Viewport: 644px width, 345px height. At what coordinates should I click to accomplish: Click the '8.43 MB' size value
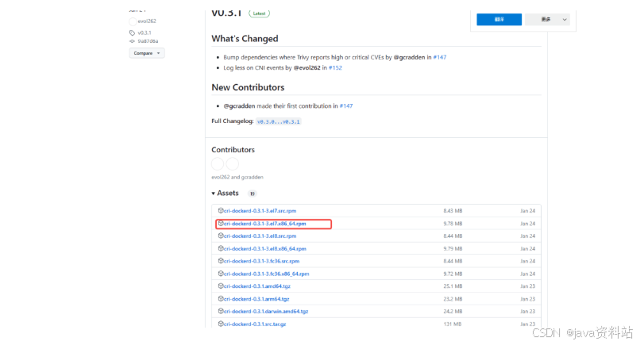tap(453, 211)
